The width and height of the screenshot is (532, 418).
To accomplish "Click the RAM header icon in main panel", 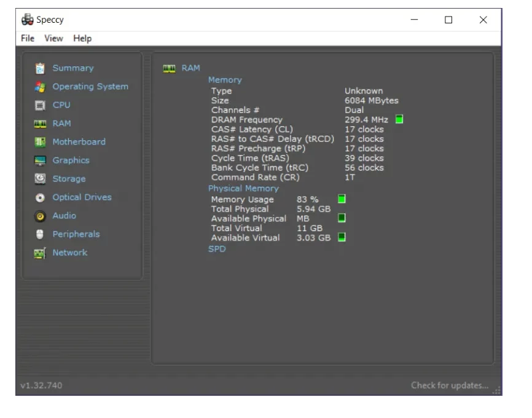I will 170,69.
